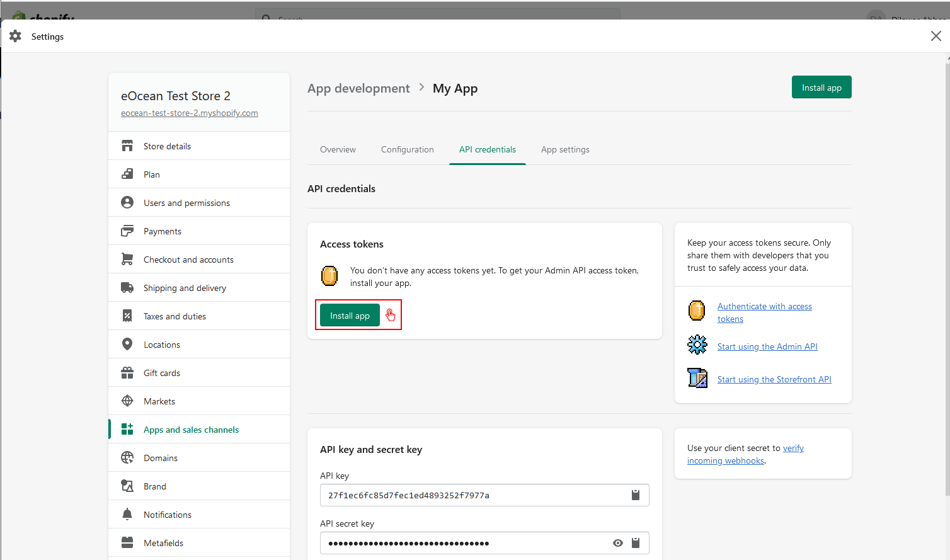Click the Payments icon in sidebar
950x560 pixels.
click(127, 231)
